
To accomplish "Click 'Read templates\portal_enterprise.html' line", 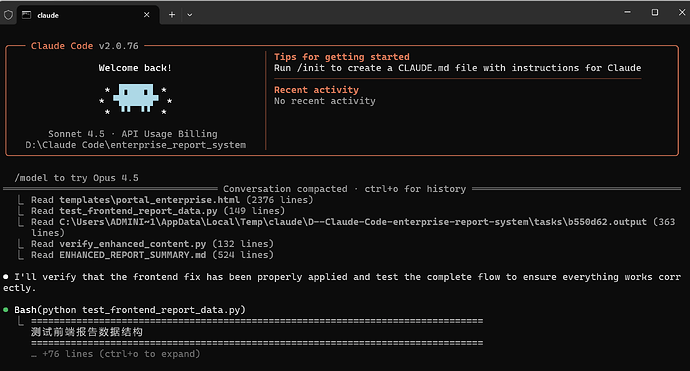I will tap(172, 200).
